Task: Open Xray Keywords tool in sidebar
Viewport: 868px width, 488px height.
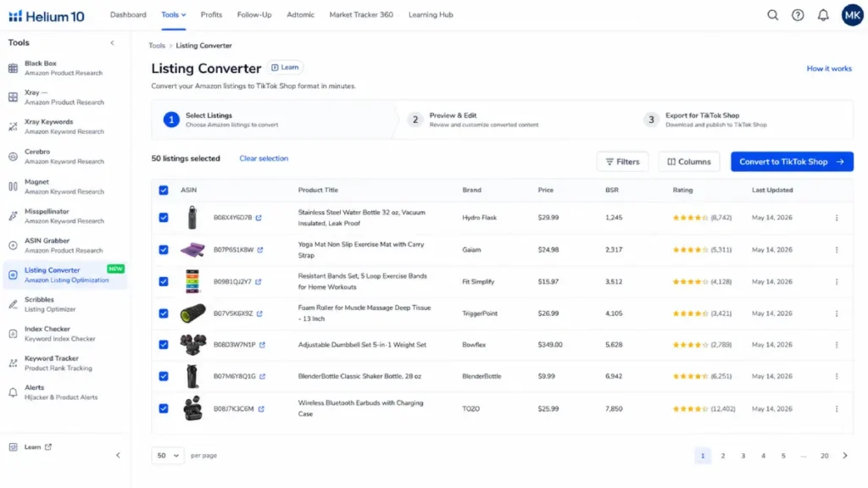Action: (64, 127)
